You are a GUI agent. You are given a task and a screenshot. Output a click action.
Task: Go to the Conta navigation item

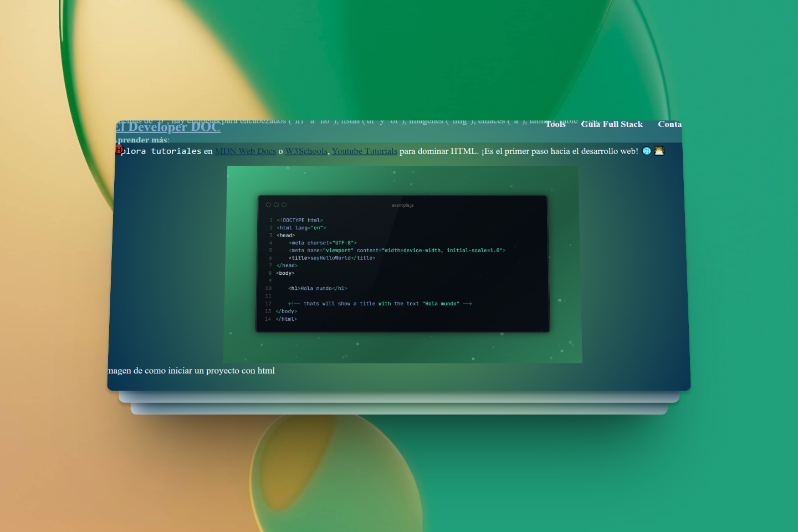click(x=669, y=124)
